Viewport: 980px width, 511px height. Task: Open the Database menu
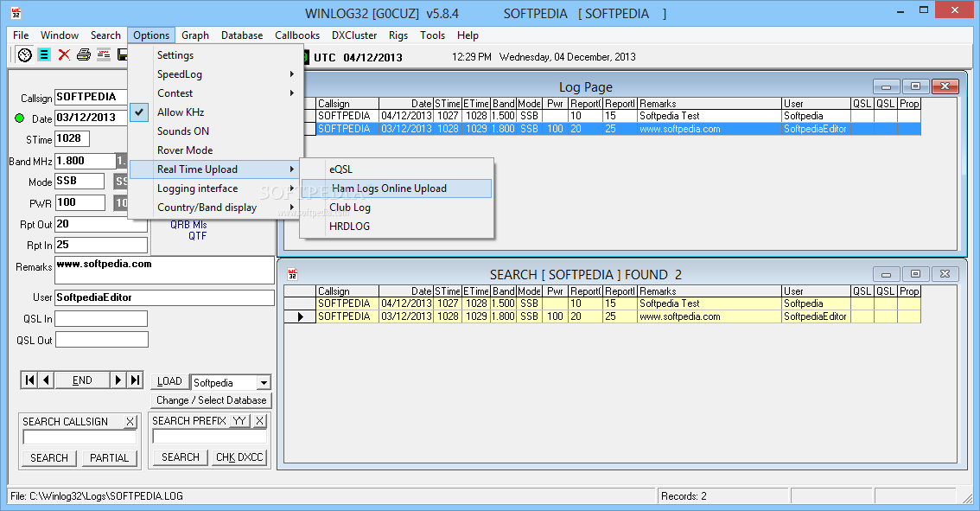coord(242,35)
